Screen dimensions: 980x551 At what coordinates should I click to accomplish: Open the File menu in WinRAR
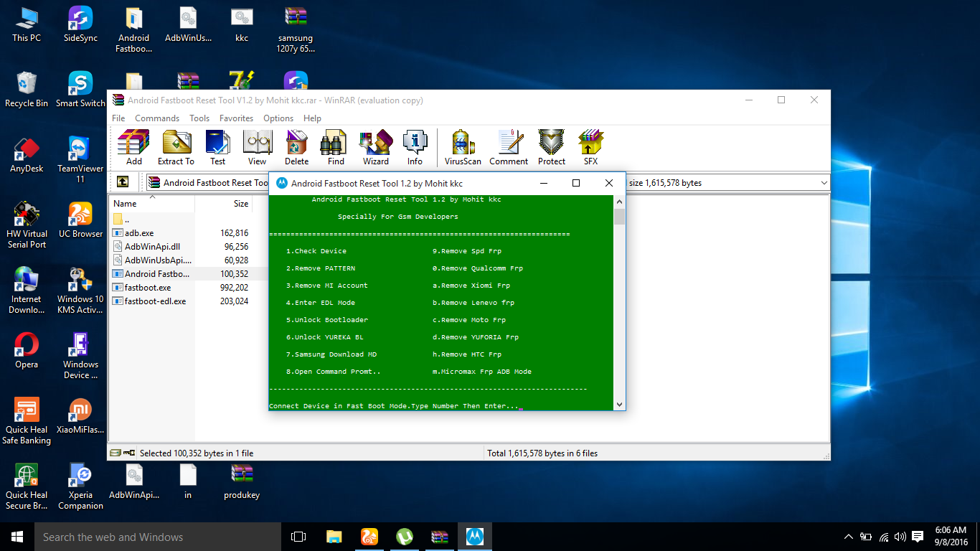coord(118,118)
